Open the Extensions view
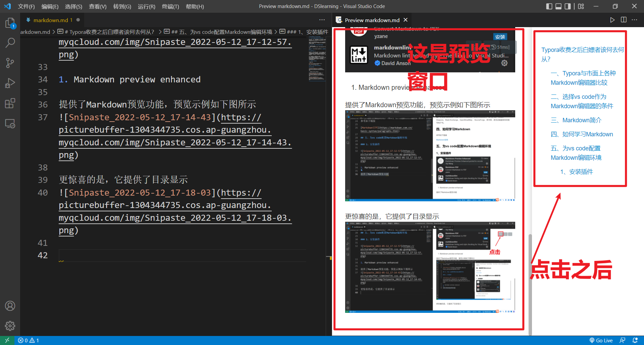The width and height of the screenshot is (644, 345). (x=10, y=103)
